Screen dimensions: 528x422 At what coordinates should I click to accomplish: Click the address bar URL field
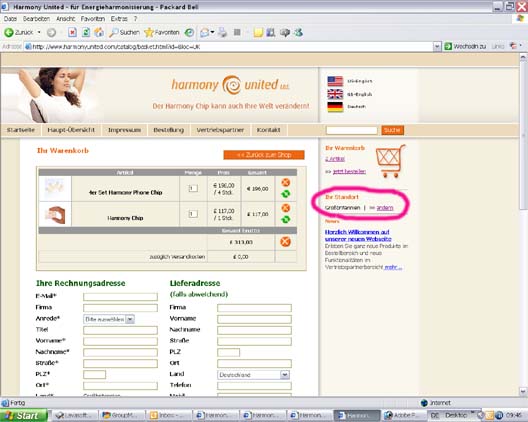(229, 46)
